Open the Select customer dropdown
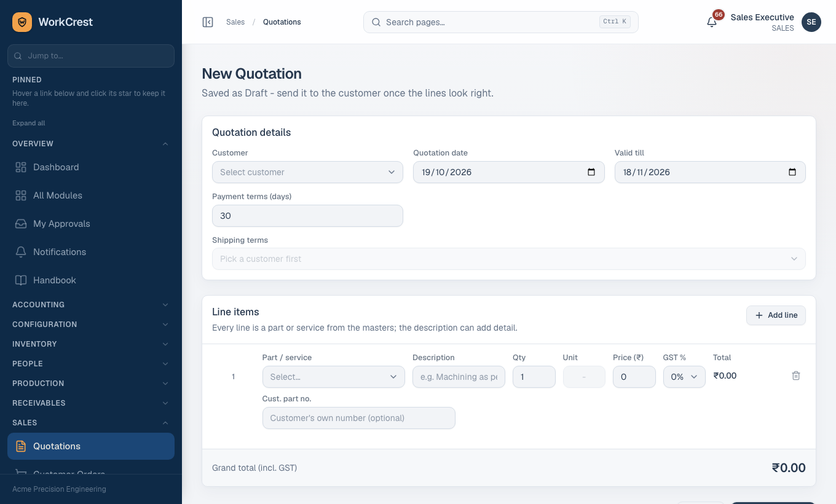836x504 pixels. click(x=307, y=172)
